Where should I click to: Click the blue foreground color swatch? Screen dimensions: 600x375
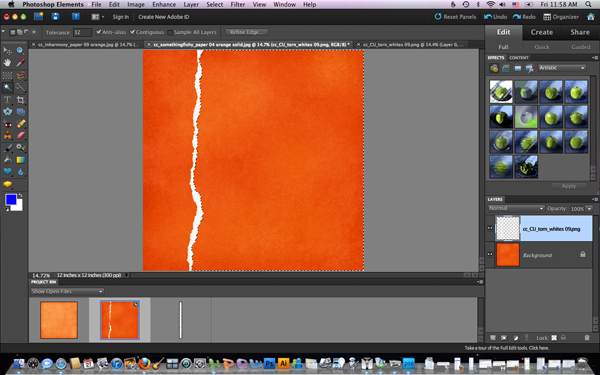[x=10, y=200]
